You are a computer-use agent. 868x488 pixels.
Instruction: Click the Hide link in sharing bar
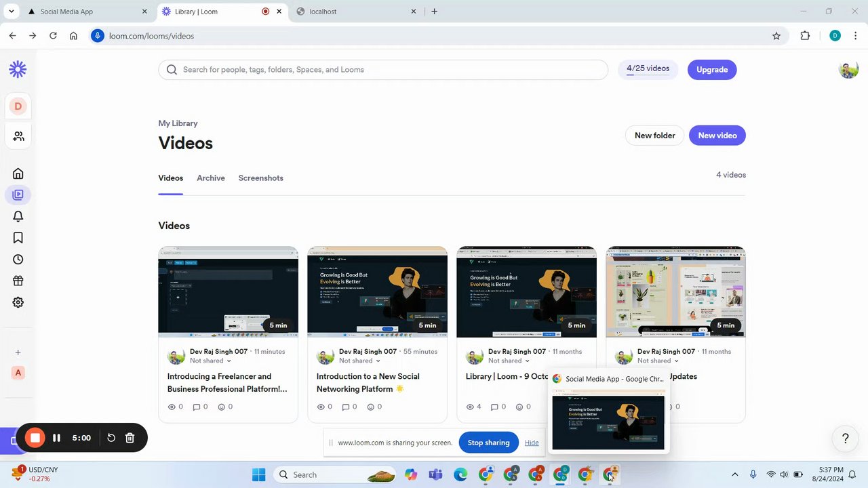tap(532, 443)
